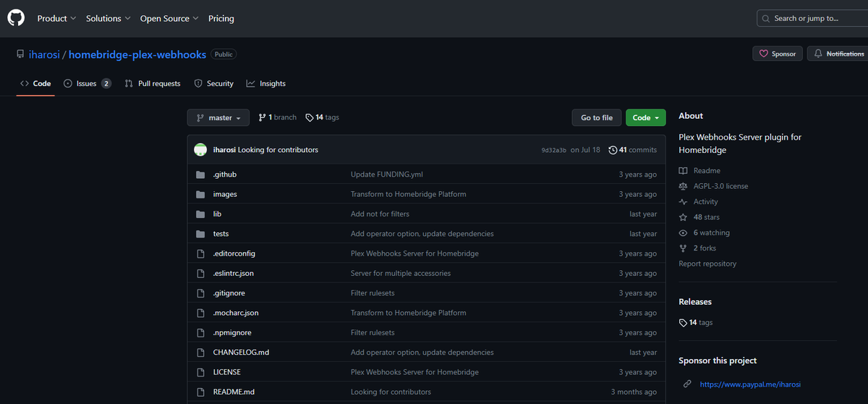Image resolution: width=868 pixels, height=404 pixels.
Task: Open the 41 commits history link
Action: [633, 150]
